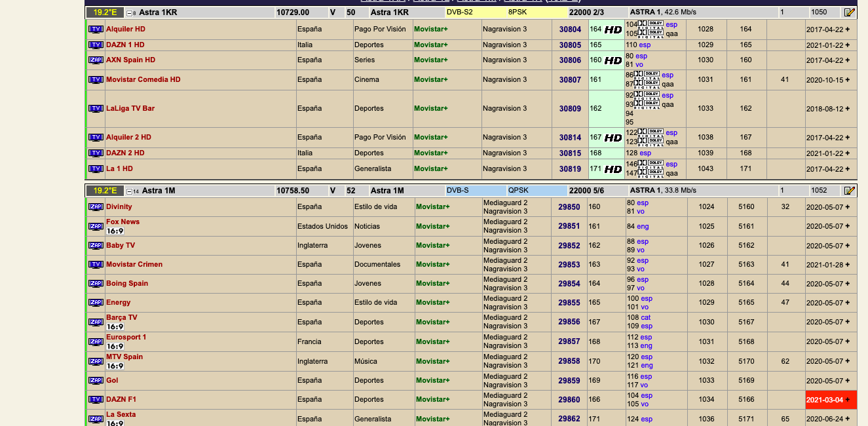Click the Movistar+ package link for Boing Spain
The height and width of the screenshot is (426, 868).
tap(432, 283)
